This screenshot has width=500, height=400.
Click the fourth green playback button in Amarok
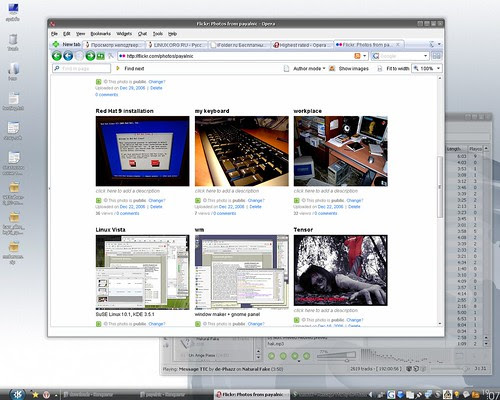(x=306, y=356)
